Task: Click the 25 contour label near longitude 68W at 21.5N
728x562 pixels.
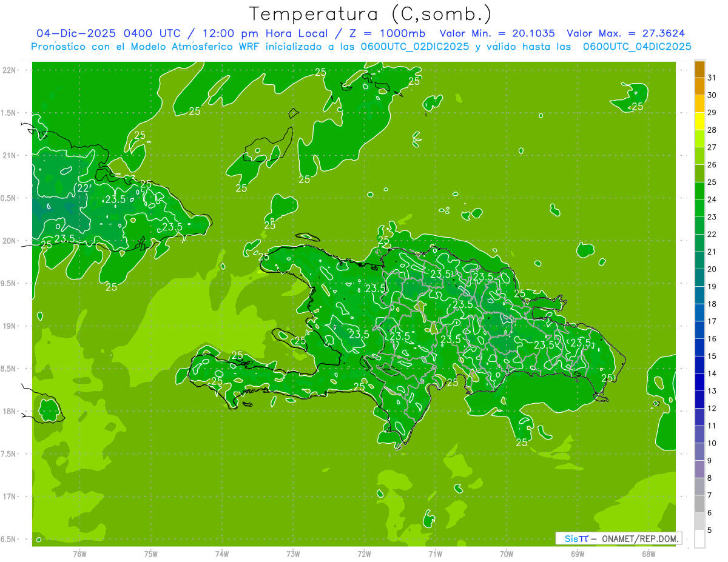Action: tap(637, 106)
